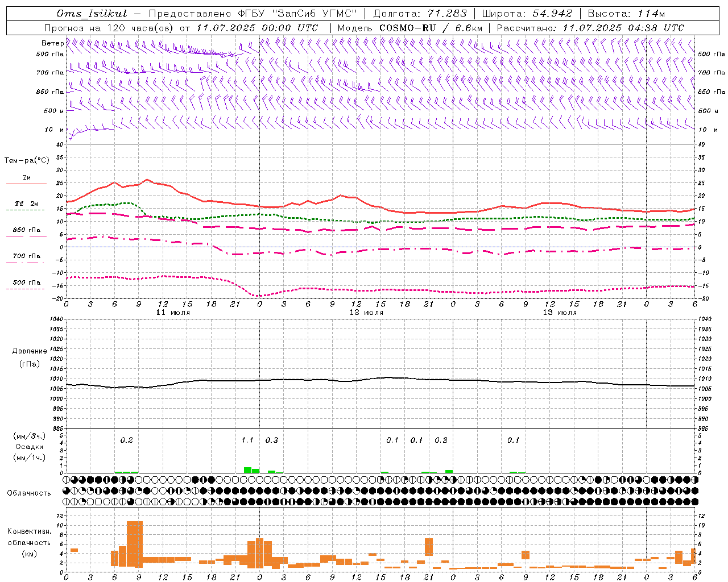Screen dimensions: 728x582
Task: Click the '0.2' precipitation amount value
Action: (x=126, y=440)
